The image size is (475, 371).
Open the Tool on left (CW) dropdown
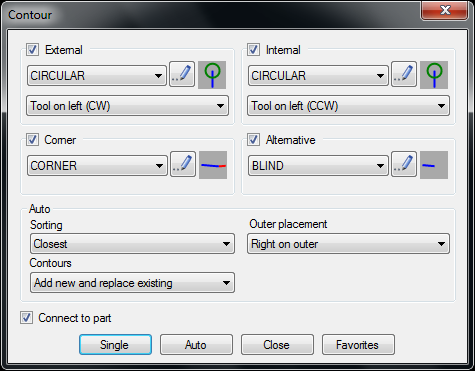click(x=128, y=106)
